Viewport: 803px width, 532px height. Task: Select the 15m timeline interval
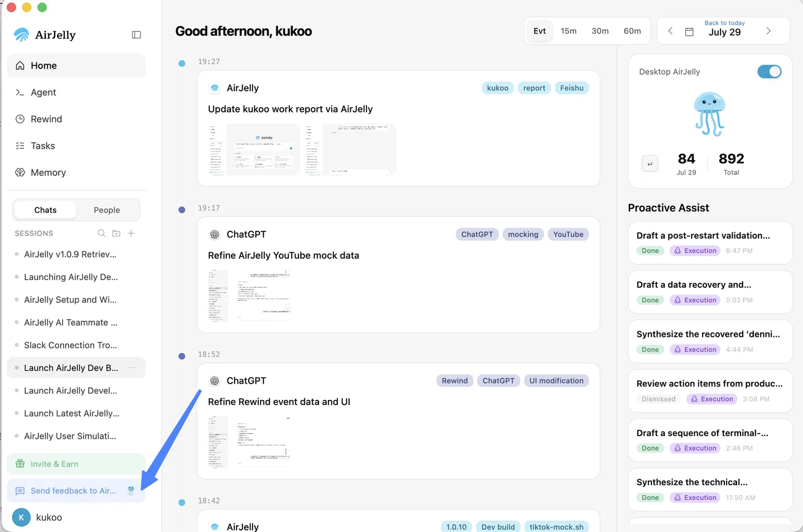click(x=569, y=31)
